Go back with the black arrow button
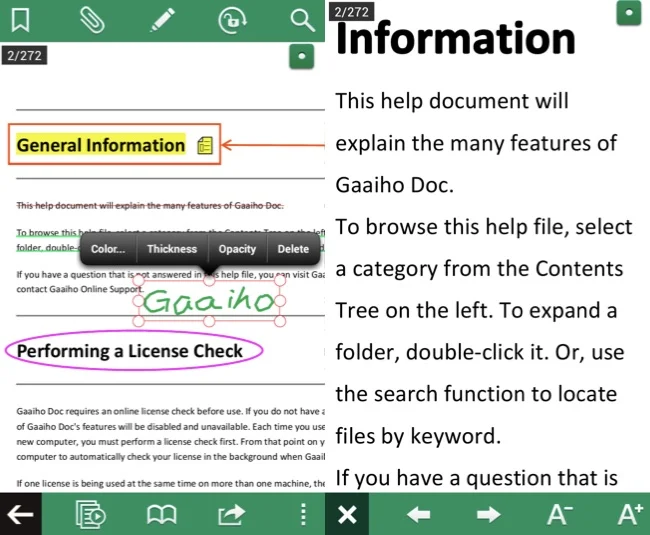 (20, 514)
